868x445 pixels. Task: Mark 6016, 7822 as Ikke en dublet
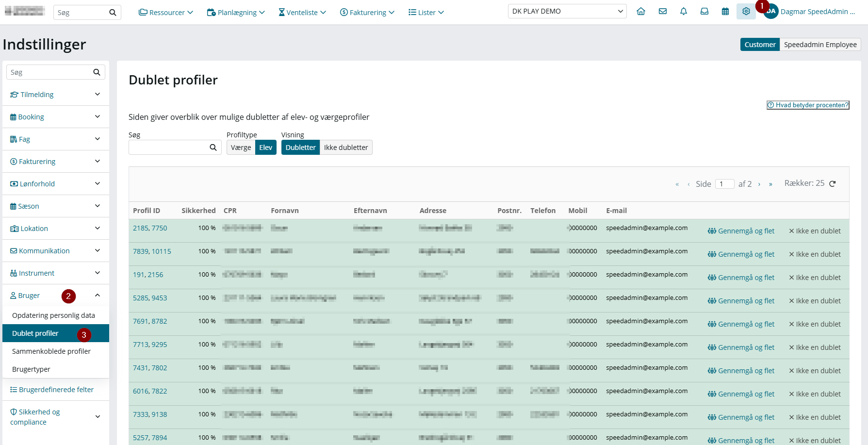tap(815, 394)
